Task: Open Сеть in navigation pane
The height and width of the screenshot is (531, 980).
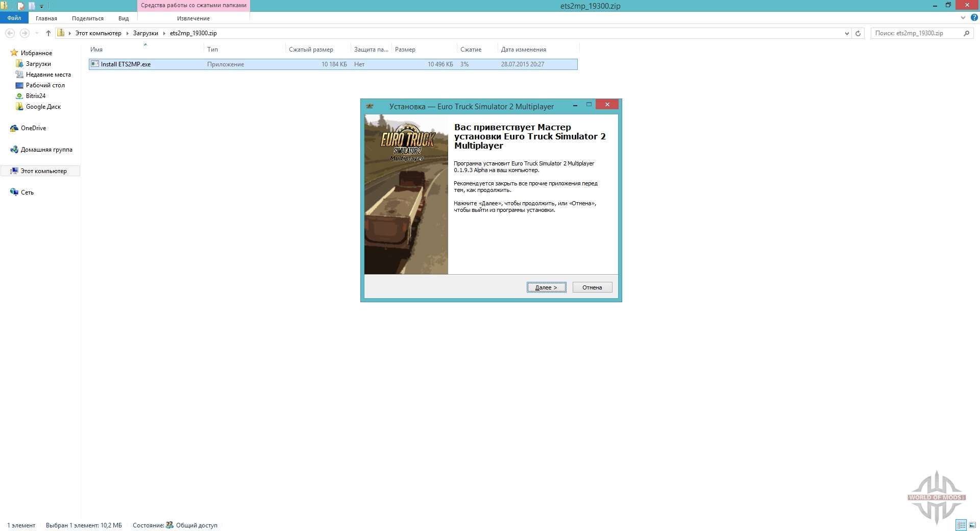Action: pyautogui.click(x=27, y=192)
